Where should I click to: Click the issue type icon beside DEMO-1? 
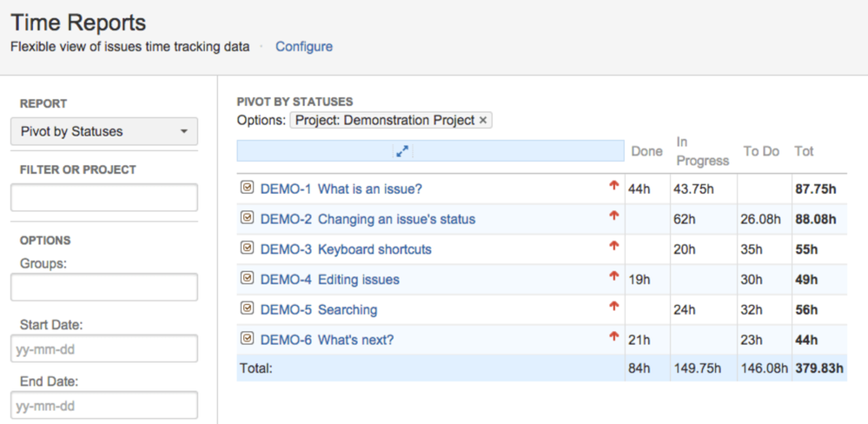(247, 188)
